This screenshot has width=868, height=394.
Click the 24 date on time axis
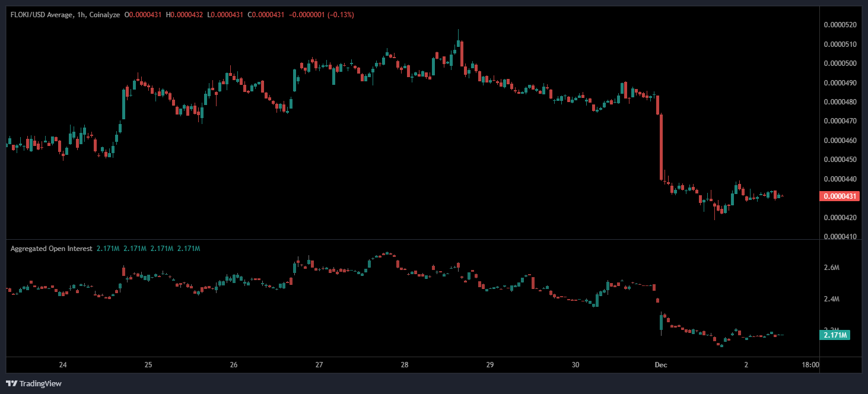pyautogui.click(x=63, y=365)
